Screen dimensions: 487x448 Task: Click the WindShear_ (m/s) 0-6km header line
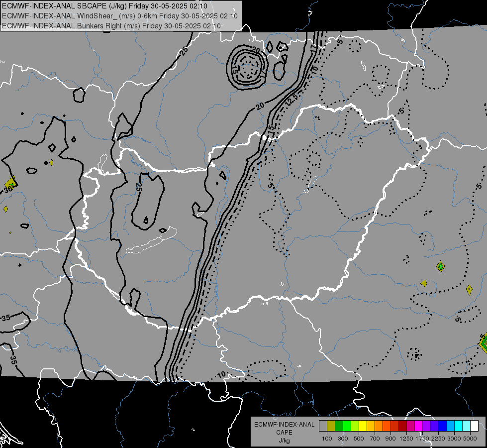pyautogui.click(x=119, y=16)
